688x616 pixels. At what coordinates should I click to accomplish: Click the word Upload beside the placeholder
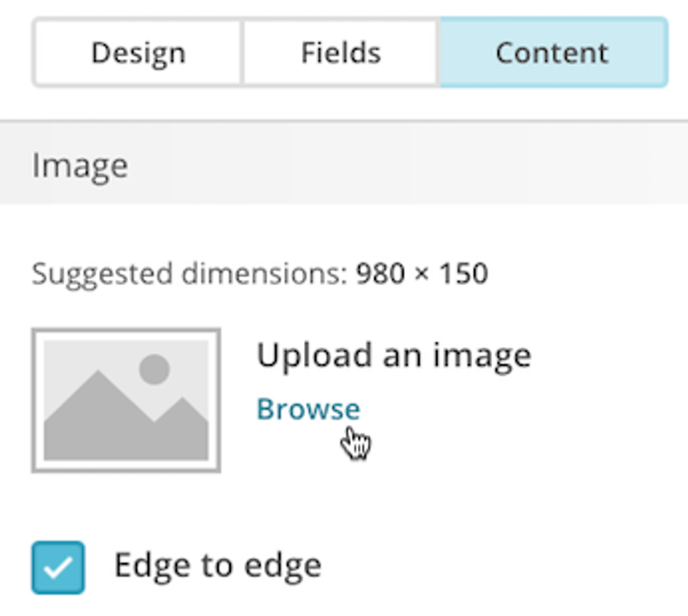(x=314, y=356)
